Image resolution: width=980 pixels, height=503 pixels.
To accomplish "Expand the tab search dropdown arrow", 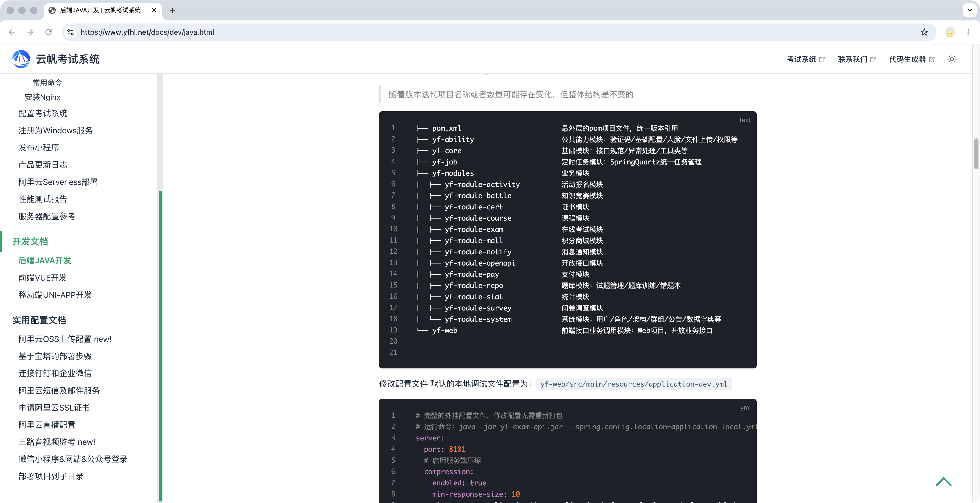I will 969,10.
